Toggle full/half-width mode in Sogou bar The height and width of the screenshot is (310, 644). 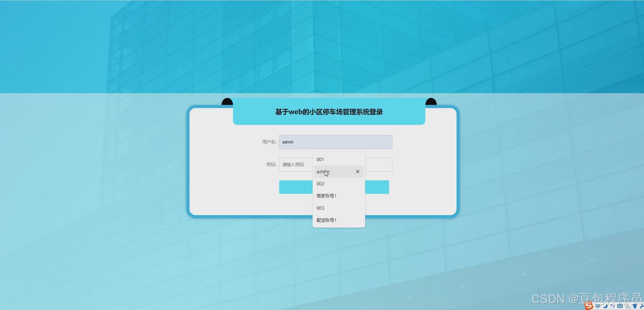pos(606,307)
